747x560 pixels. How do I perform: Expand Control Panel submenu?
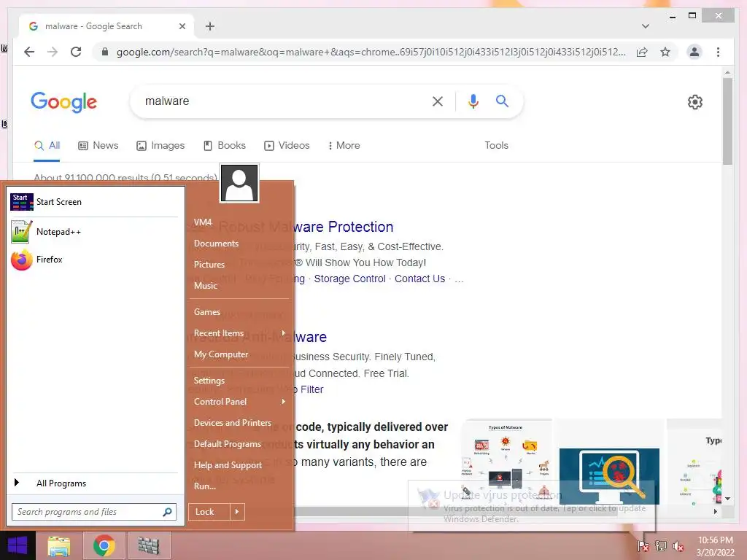click(239, 402)
